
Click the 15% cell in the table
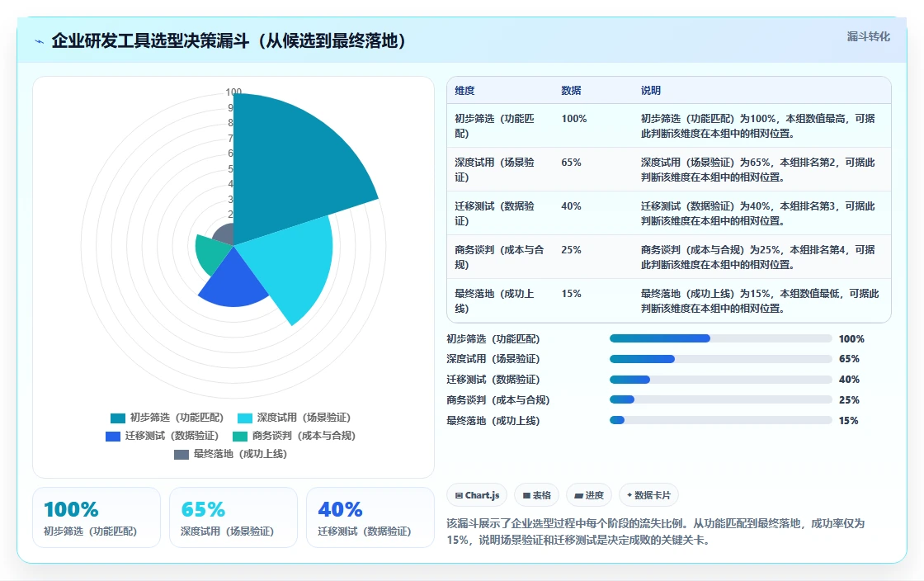coord(571,294)
